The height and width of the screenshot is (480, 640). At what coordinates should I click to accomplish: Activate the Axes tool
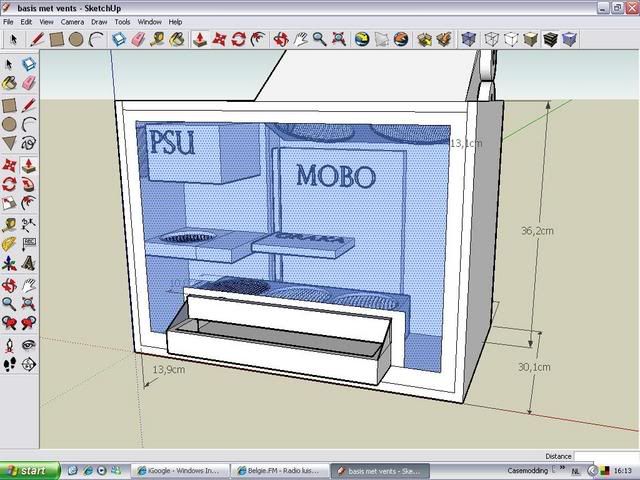pyautogui.click(x=10, y=263)
